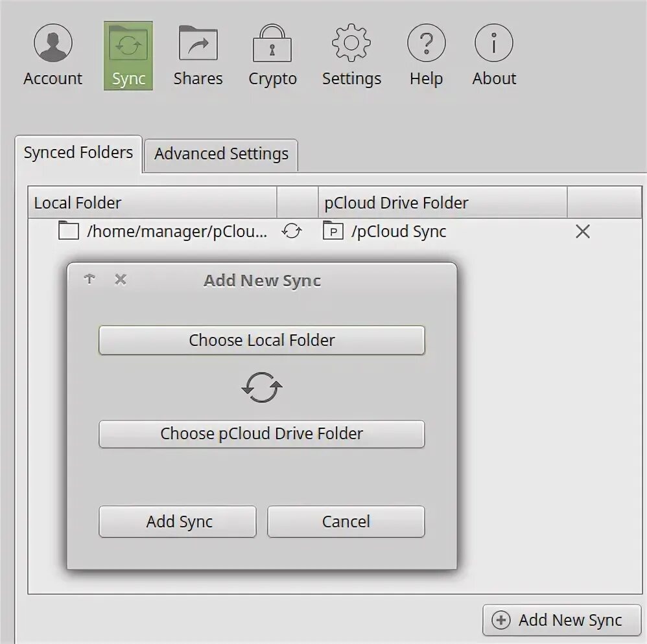Cancel the Add New Sync dialog

click(346, 522)
